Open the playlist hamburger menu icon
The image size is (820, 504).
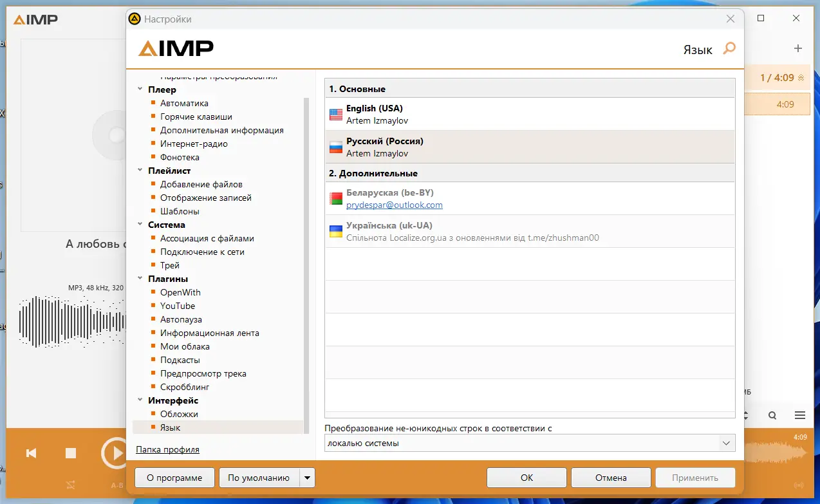pyautogui.click(x=800, y=415)
